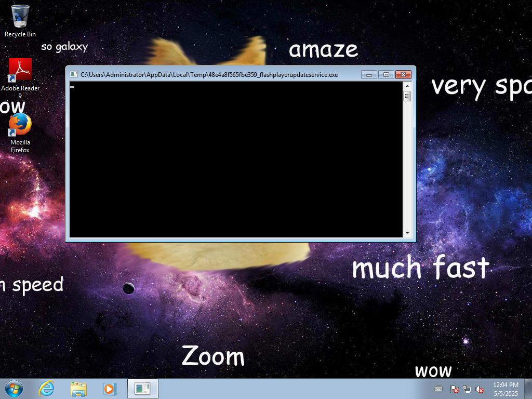This screenshot has height=399, width=532.
Task: Open the clock showing 12:04 PM
Action: 506,389
